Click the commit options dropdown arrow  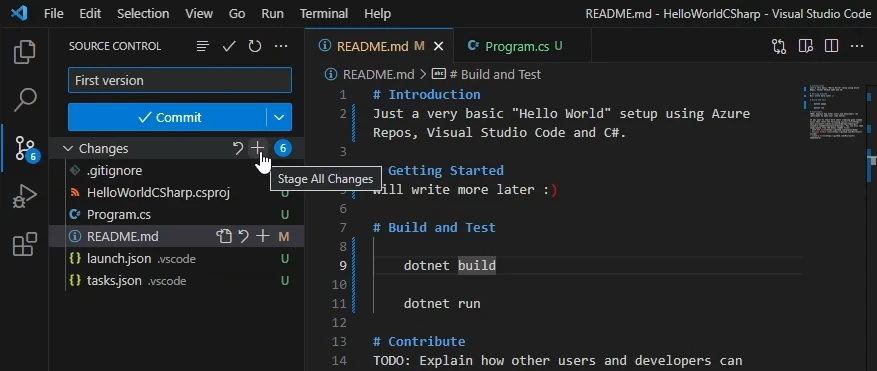[x=279, y=118]
